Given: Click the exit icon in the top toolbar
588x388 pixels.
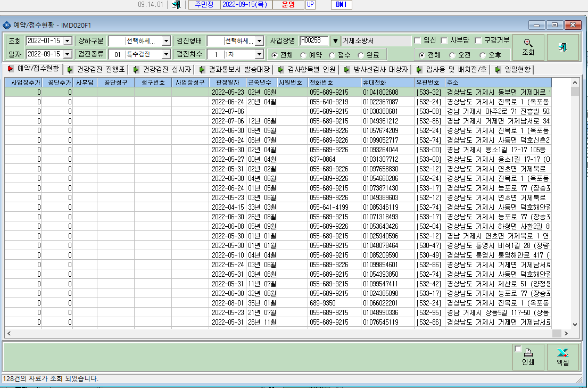Looking at the screenshot, I should (x=176, y=4).
